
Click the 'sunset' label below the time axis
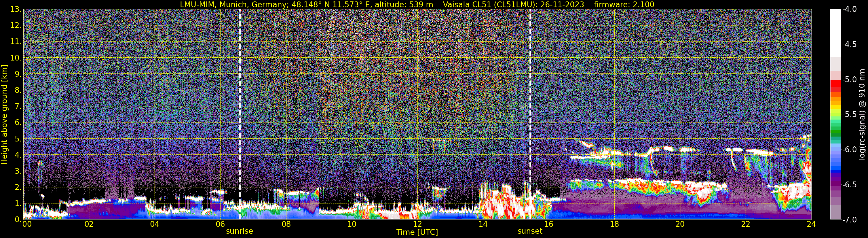[530, 231]
